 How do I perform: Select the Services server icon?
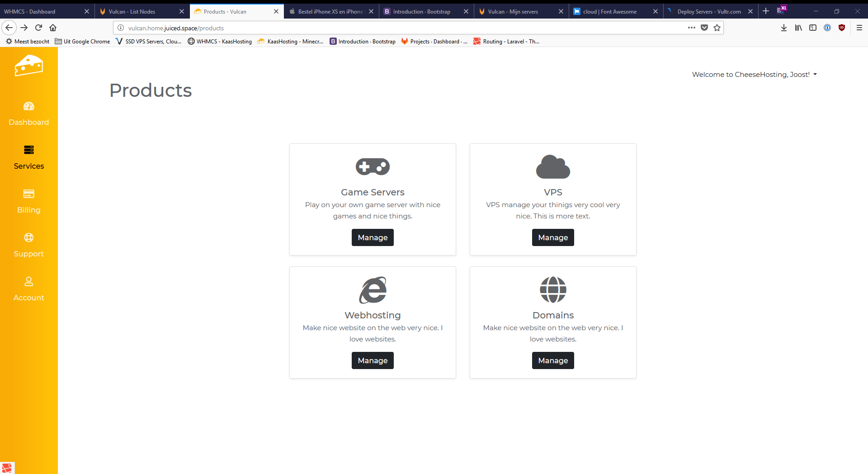(28, 150)
